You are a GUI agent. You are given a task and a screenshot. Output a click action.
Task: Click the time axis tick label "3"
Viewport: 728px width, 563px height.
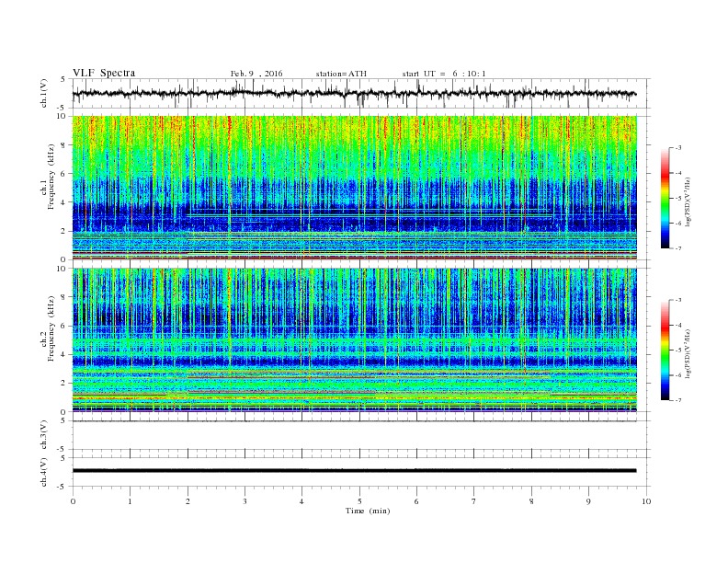(x=245, y=501)
